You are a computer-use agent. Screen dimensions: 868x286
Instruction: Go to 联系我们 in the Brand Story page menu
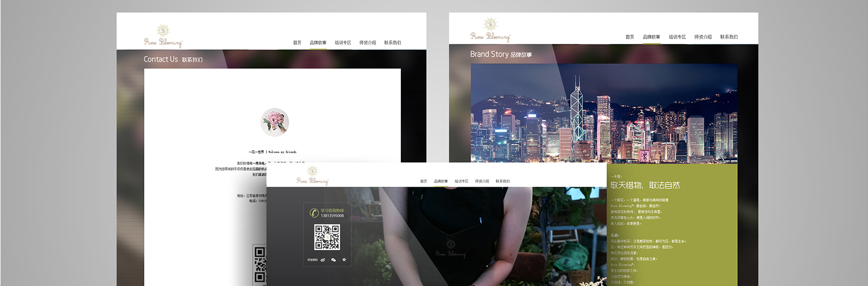(729, 37)
